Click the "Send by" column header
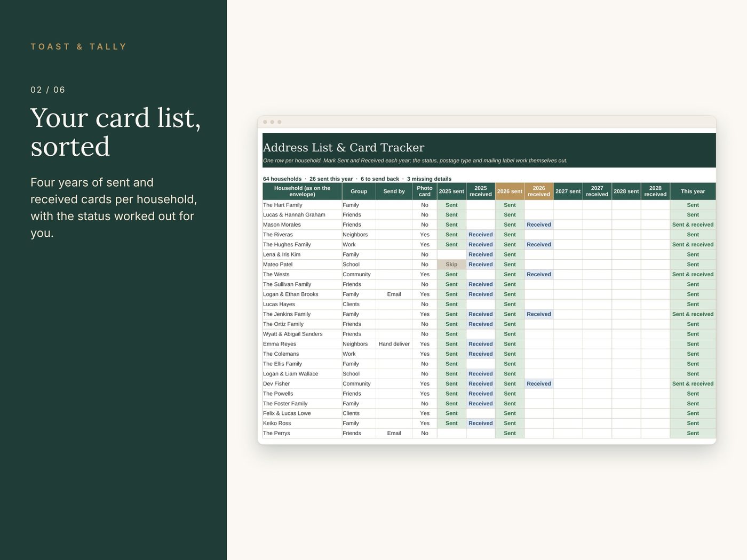 394,191
